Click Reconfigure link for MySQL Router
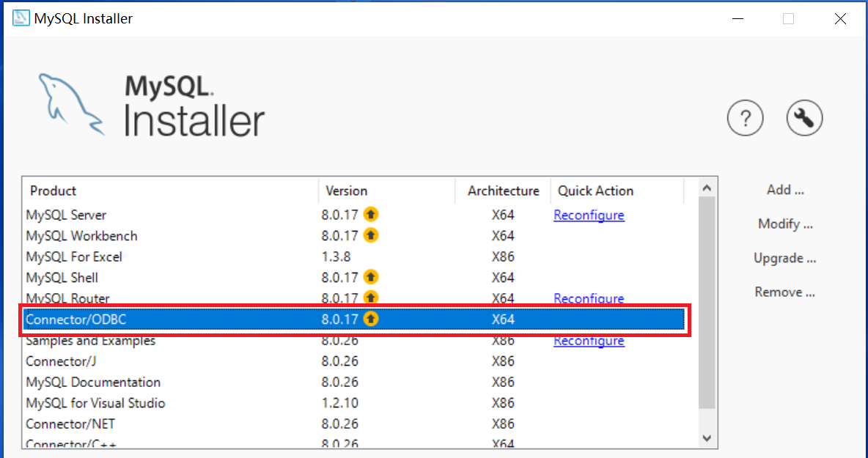This screenshot has width=868, height=458. point(589,299)
